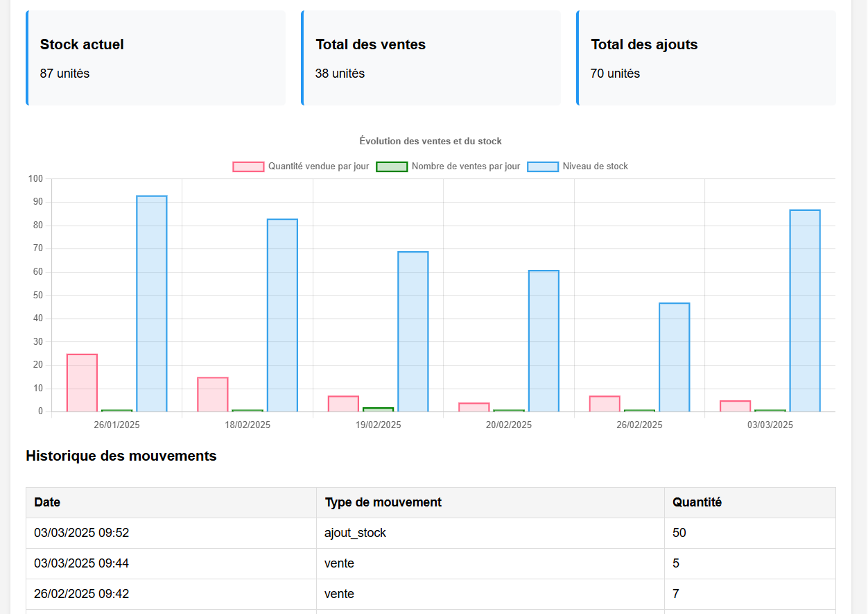Click the pink sold-quantity bar for 26/01/2025

point(82,383)
